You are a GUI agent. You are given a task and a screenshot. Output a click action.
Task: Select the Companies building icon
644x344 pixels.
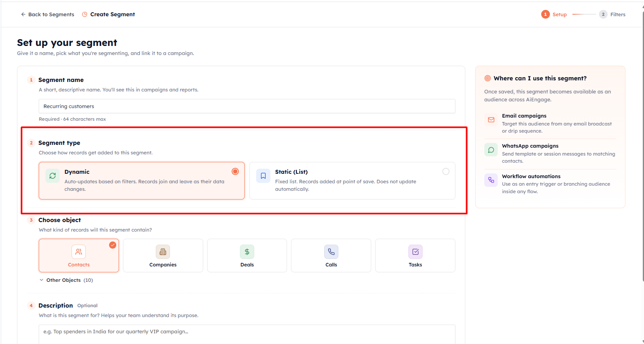pyautogui.click(x=163, y=252)
